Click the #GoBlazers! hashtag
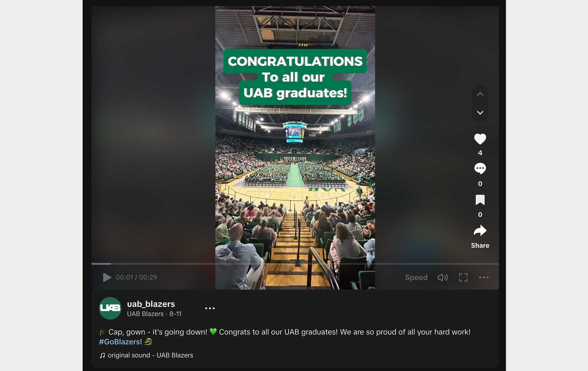The width and height of the screenshot is (588, 371). point(120,342)
